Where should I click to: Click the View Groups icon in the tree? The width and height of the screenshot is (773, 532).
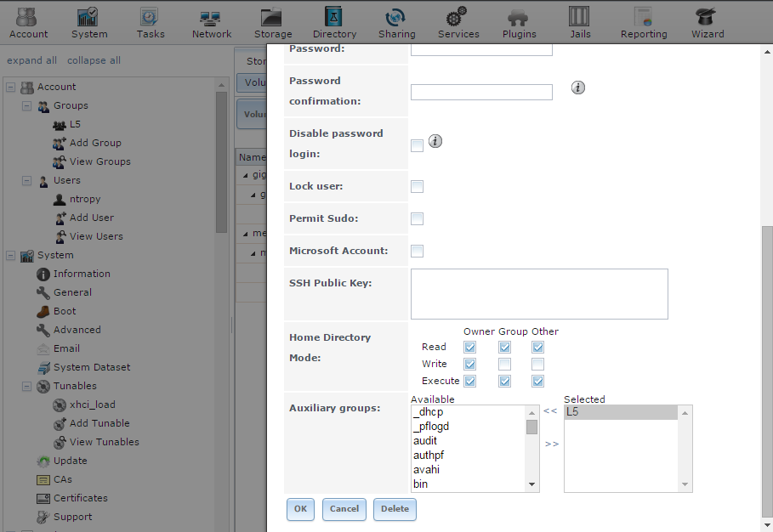[60, 162]
